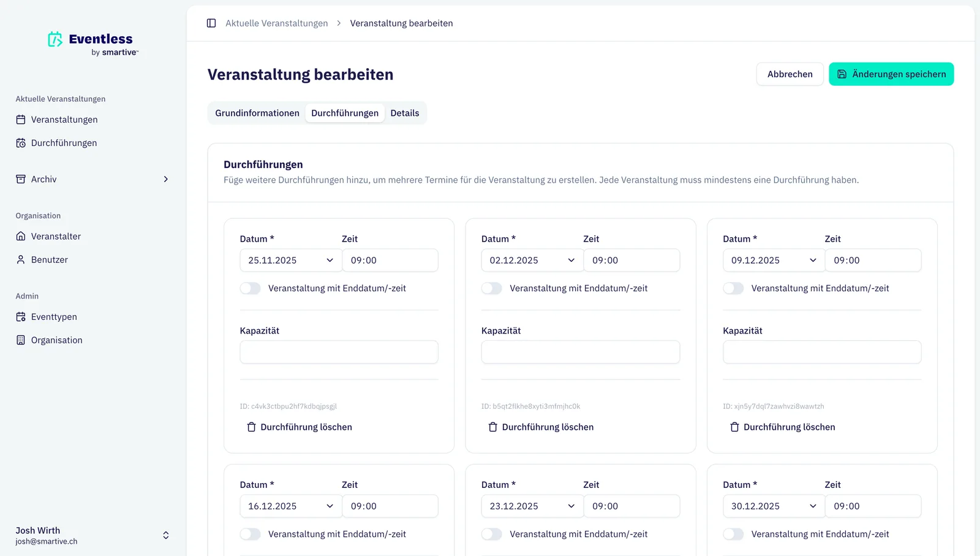This screenshot has height=556, width=980.
Task: Click trash icon for 25.11.2025 Durchführung
Action: pyautogui.click(x=251, y=427)
